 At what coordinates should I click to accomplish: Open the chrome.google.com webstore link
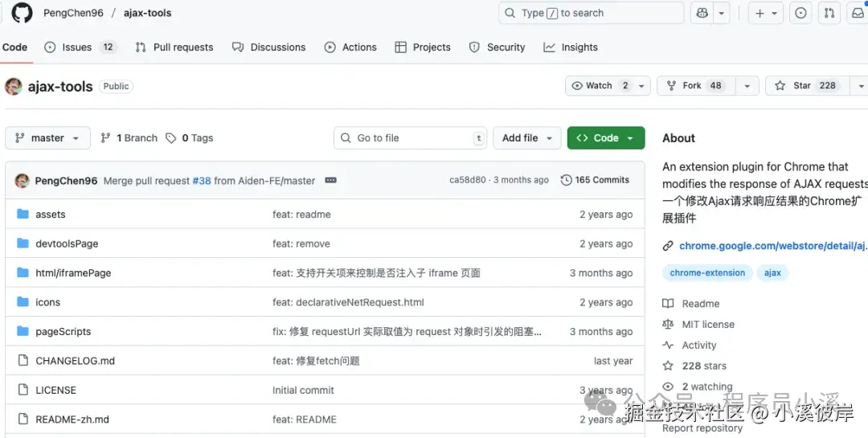(x=773, y=246)
